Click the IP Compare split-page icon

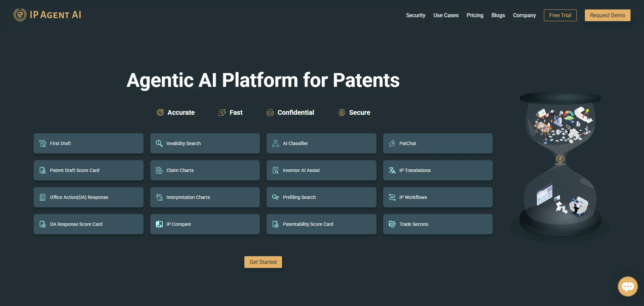(159, 224)
